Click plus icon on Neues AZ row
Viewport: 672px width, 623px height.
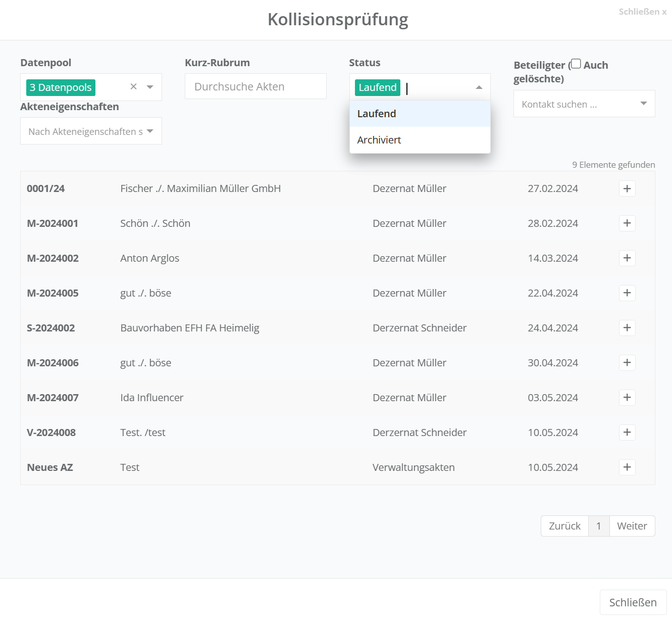pos(627,467)
